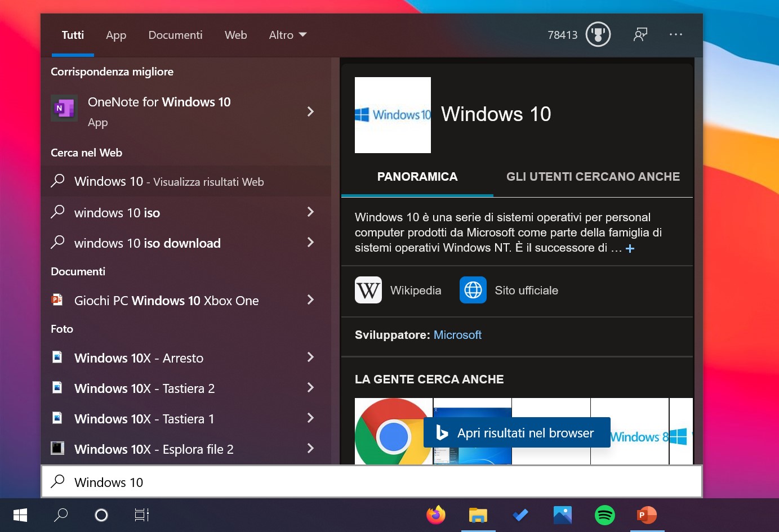Click the Sito ufficiale globe icon
779x532 pixels.
pos(473,290)
